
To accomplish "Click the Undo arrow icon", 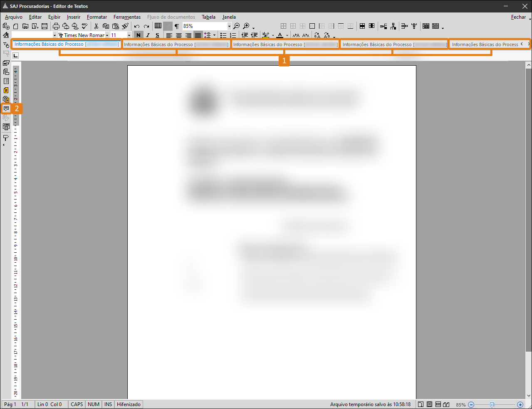I will point(136,26).
